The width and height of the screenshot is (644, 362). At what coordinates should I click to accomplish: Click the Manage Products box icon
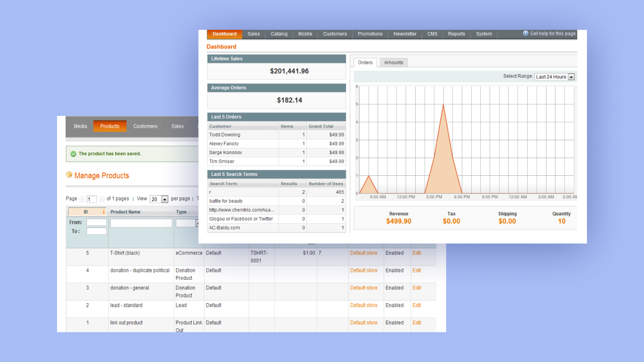(x=69, y=175)
